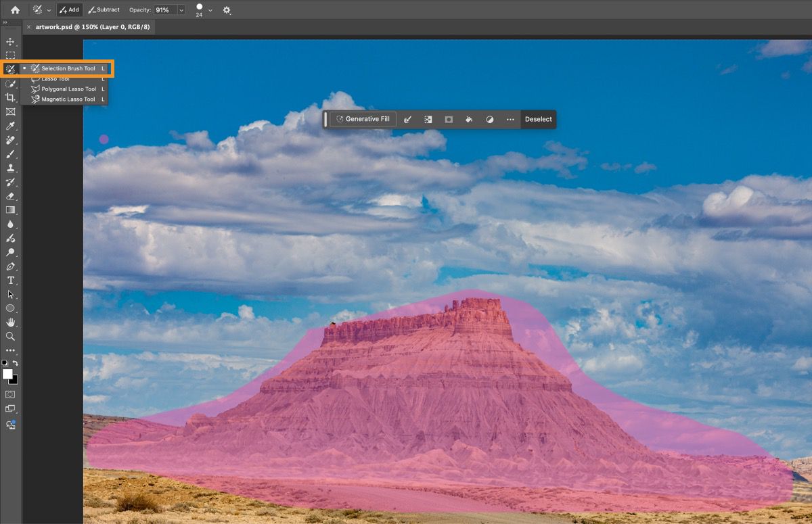Select the Clone Stamp tool
Image resolution: width=812 pixels, height=524 pixels.
[x=10, y=168]
